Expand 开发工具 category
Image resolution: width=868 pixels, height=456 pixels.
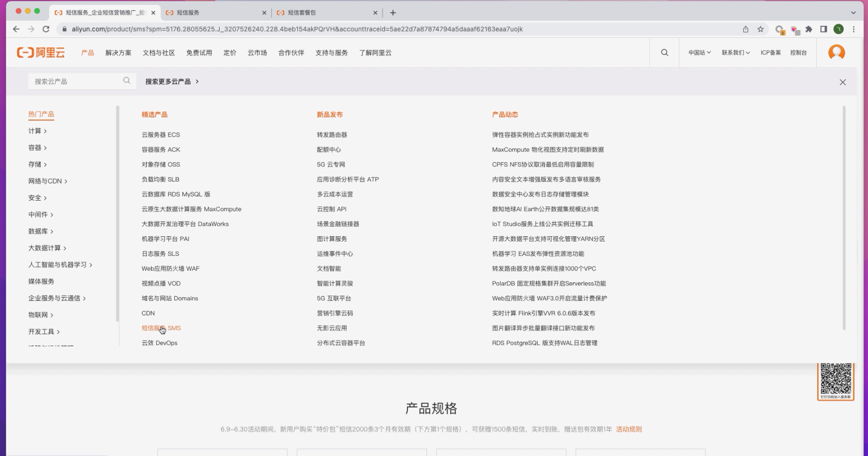pyautogui.click(x=44, y=331)
